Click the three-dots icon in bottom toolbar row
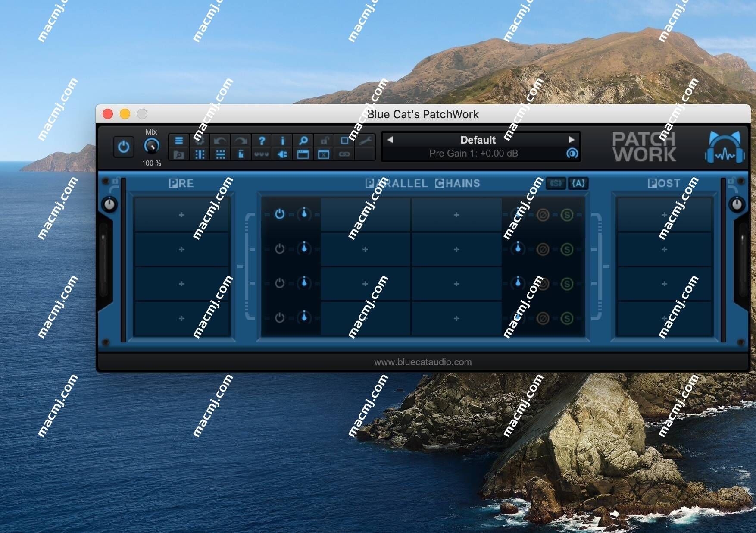This screenshot has height=533, width=756. tap(262, 154)
